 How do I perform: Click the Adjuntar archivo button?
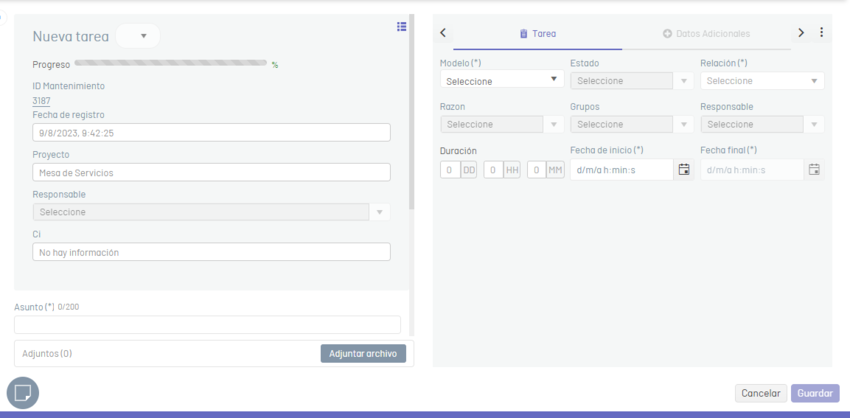(x=363, y=353)
